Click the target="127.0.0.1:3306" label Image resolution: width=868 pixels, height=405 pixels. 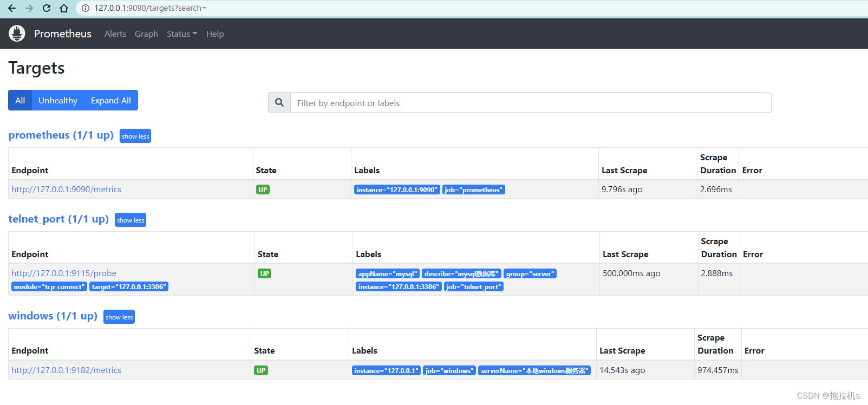(x=129, y=286)
